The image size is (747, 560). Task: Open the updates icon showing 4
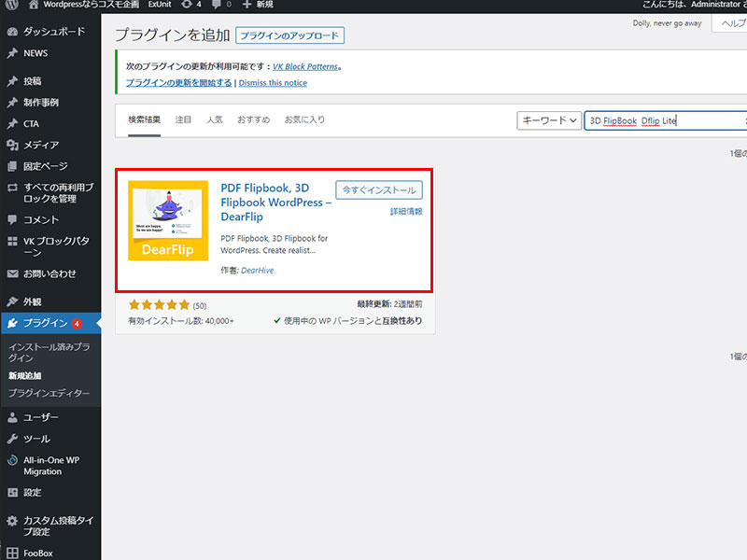point(191,5)
